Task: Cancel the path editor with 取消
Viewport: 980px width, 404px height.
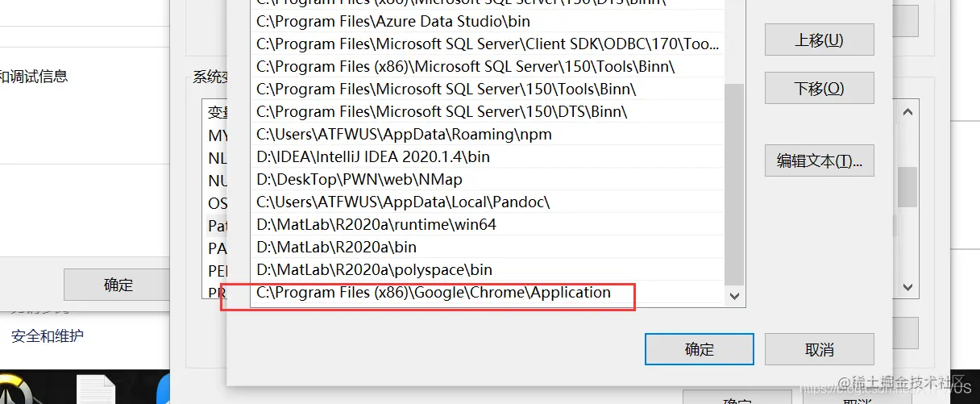Action: (819, 349)
